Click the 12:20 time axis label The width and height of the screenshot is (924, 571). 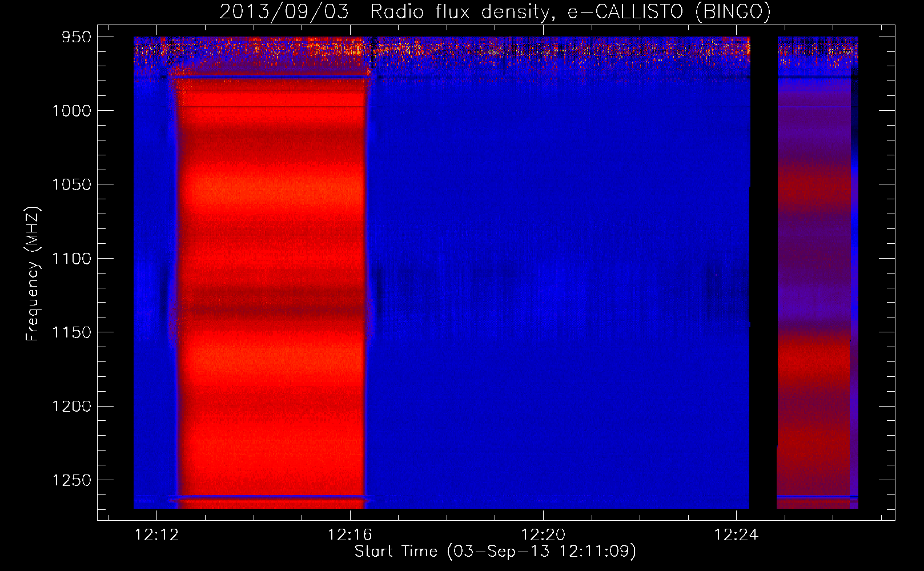(x=543, y=534)
